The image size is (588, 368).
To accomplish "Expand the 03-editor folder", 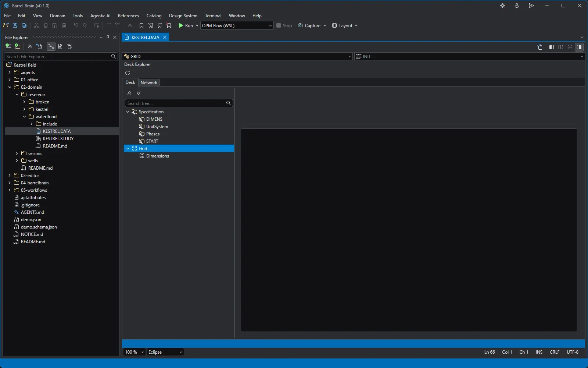I will point(10,176).
